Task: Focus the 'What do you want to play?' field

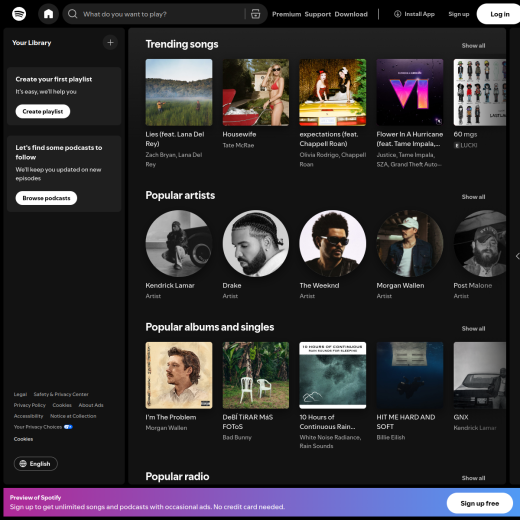Action: tap(163, 14)
